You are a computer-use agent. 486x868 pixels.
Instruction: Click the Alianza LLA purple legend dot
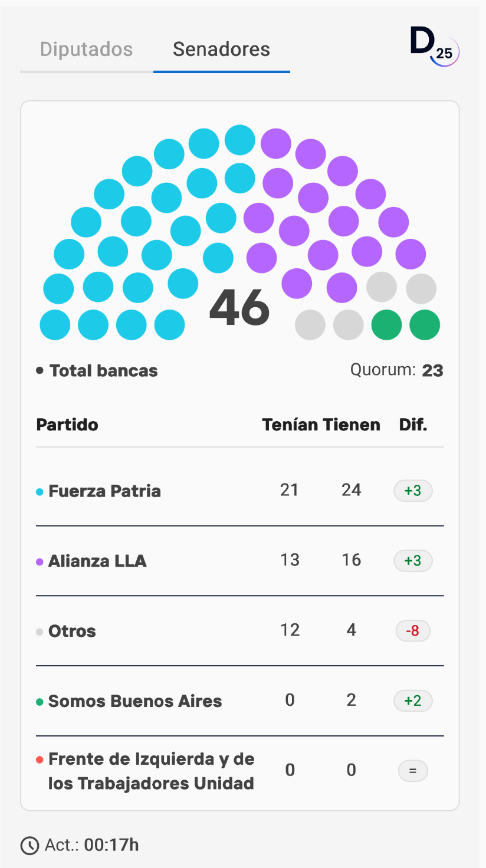(x=40, y=562)
